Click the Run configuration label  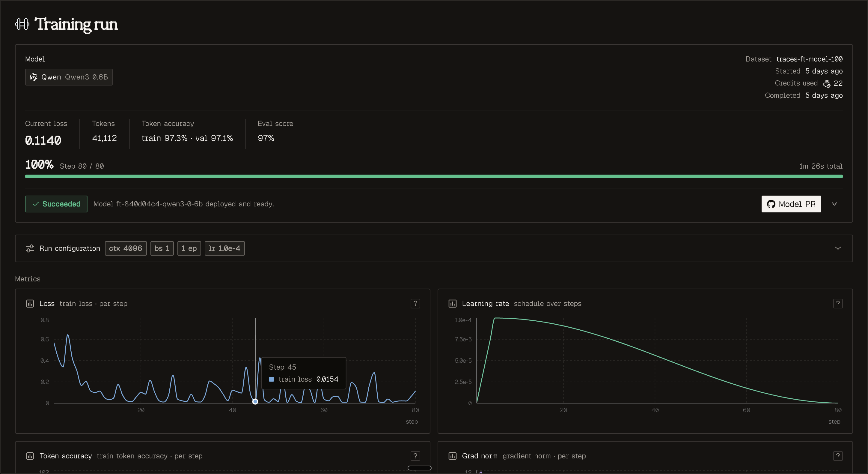(70, 248)
